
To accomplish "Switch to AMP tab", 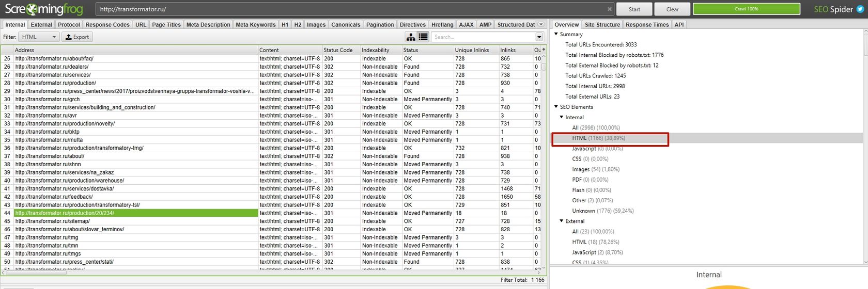I will [485, 24].
